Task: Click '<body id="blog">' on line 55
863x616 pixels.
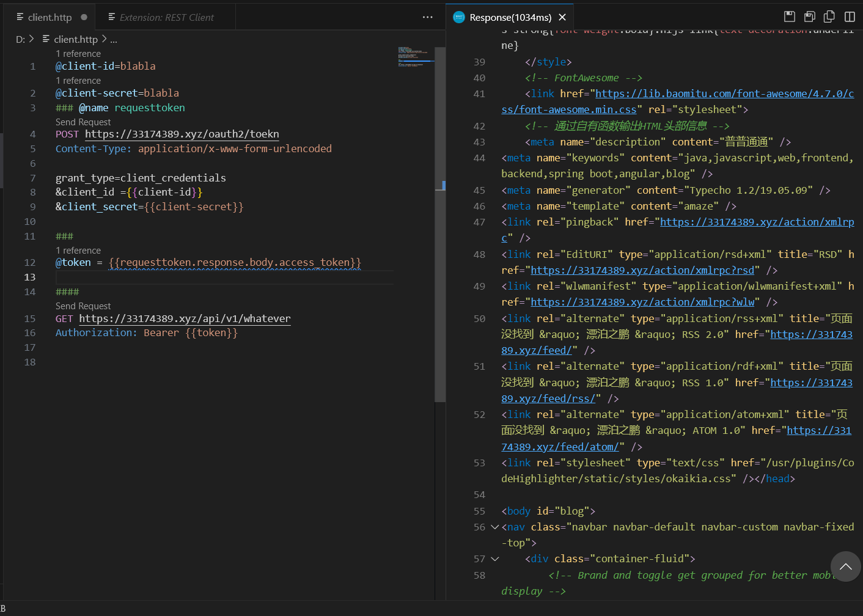Action: coord(548,511)
